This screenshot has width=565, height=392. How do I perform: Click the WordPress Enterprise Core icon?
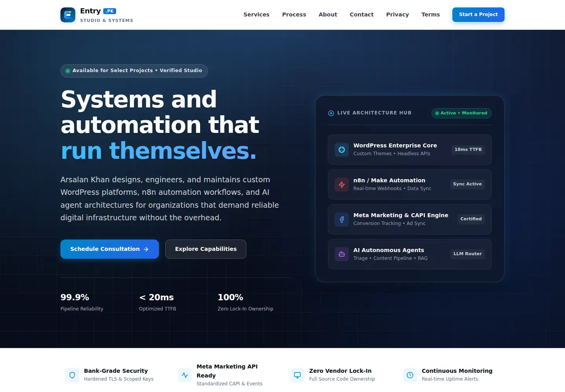pyautogui.click(x=342, y=149)
